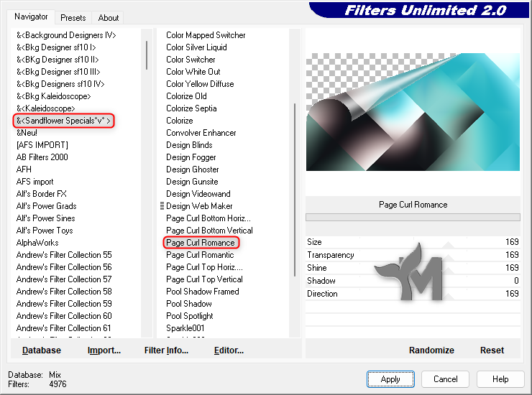Select Page Curl Bottom Horiz... filter
This screenshot has width=532, height=395.
[x=208, y=218]
